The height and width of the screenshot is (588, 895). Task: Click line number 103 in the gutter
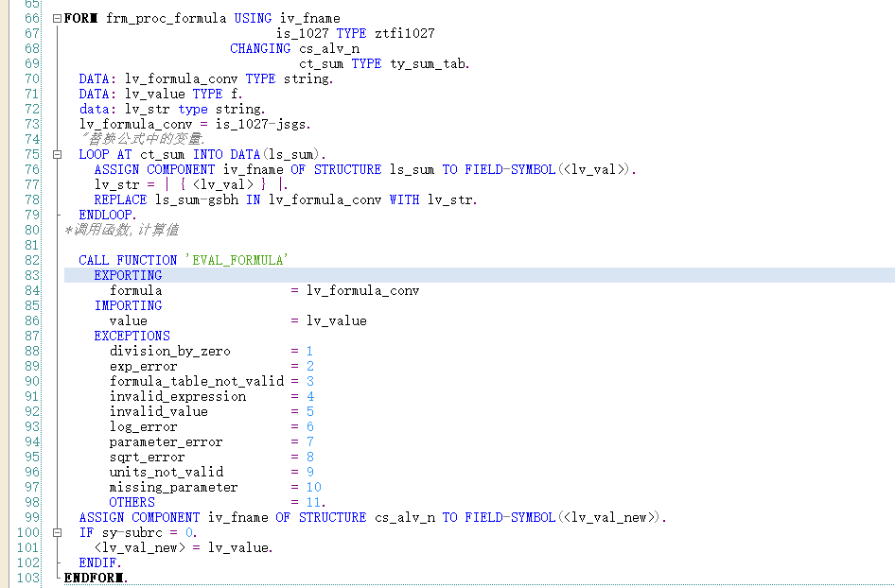pyautogui.click(x=28, y=578)
